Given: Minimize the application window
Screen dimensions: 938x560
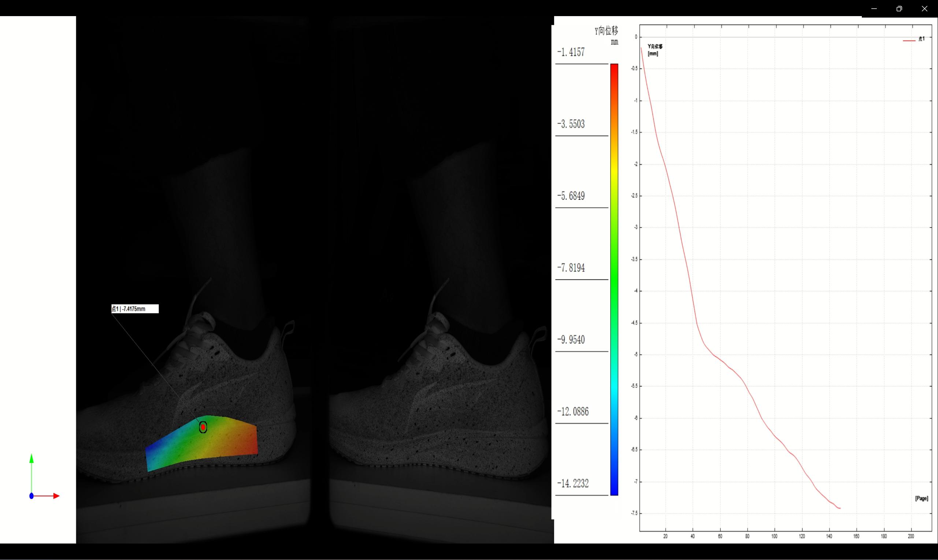Looking at the screenshot, I should pyautogui.click(x=874, y=8).
